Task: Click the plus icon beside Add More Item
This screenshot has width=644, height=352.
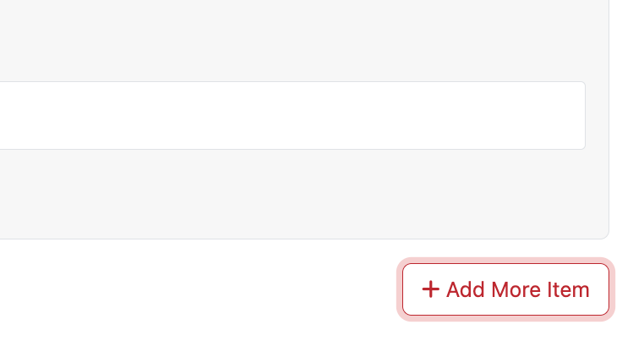Action: click(x=431, y=289)
